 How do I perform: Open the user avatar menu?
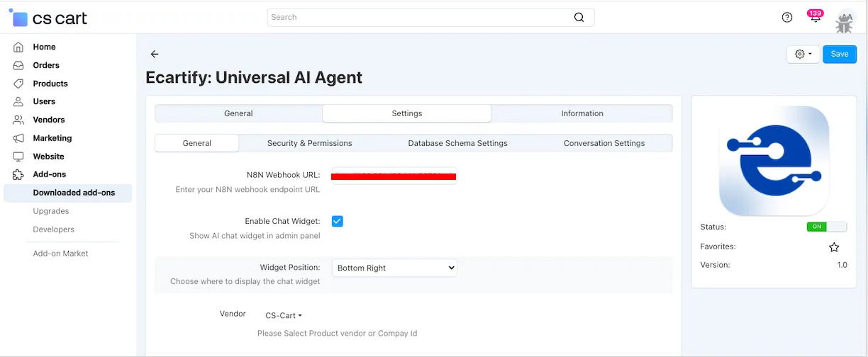845,21
